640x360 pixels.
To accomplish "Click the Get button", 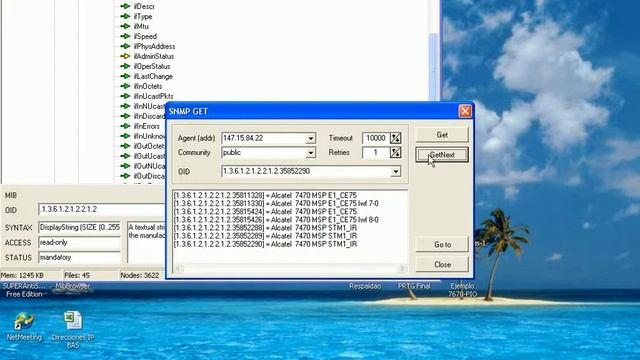I will coord(442,135).
